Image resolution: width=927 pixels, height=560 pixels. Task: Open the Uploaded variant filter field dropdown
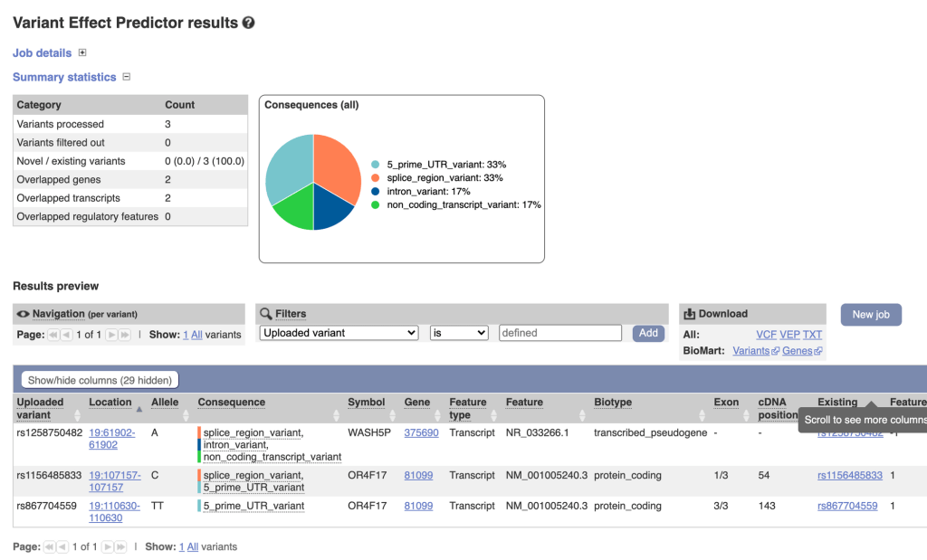[x=339, y=333]
